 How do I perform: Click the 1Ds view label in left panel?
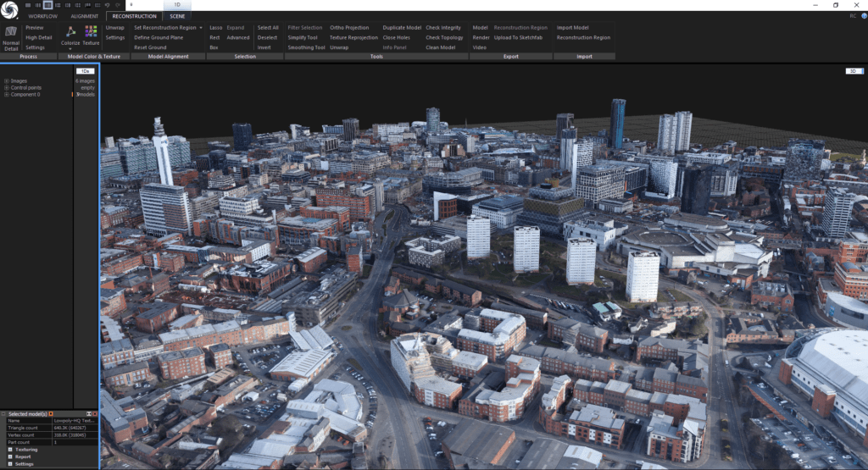point(86,71)
